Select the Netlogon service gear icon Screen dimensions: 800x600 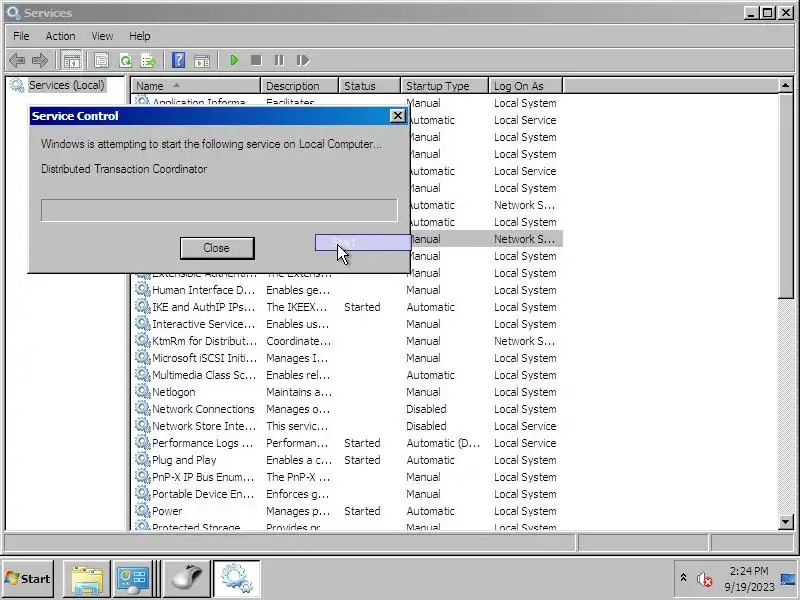point(142,391)
